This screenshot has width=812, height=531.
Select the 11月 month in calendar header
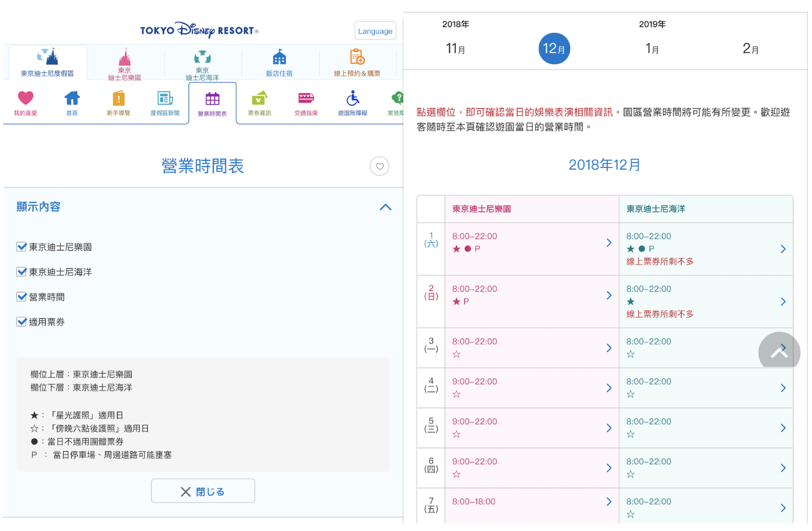(x=456, y=49)
